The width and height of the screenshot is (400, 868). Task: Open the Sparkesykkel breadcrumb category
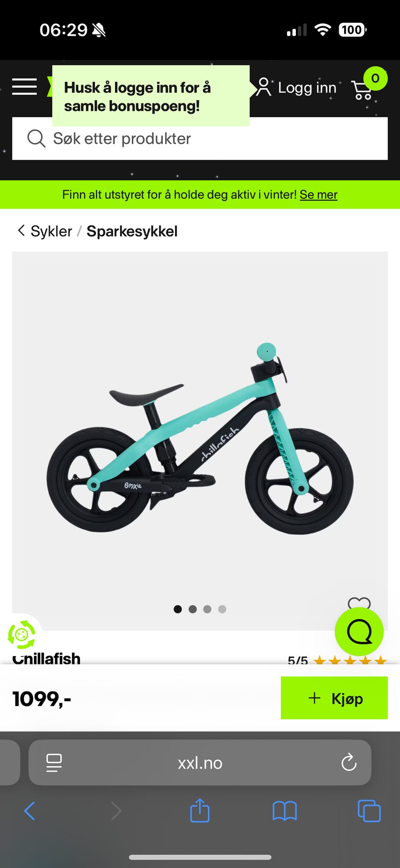pyautogui.click(x=132, y=231)
